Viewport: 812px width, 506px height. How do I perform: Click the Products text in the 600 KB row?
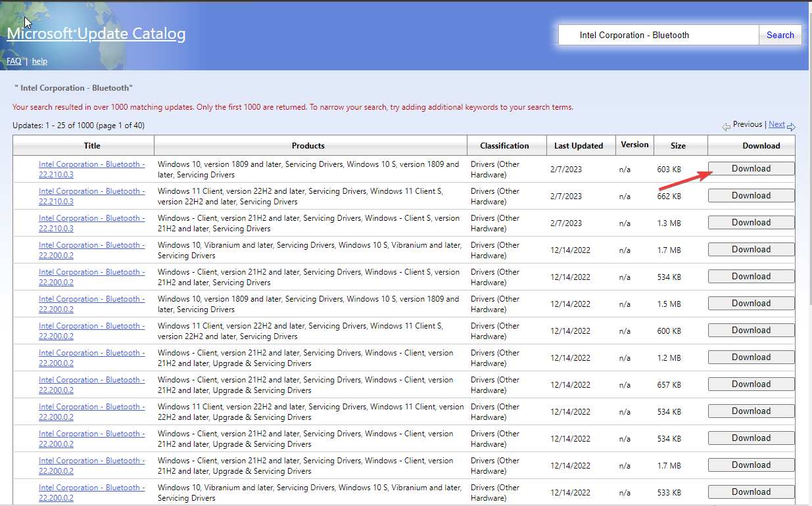[x=300, y=331]
